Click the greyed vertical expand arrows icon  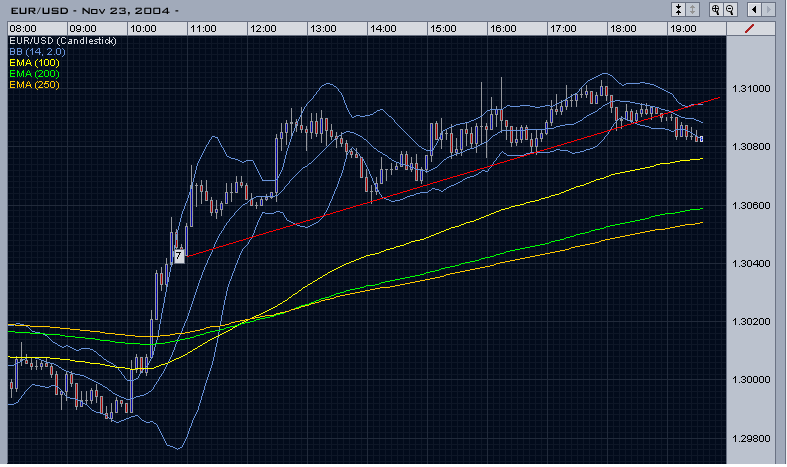tap(693, 10)
